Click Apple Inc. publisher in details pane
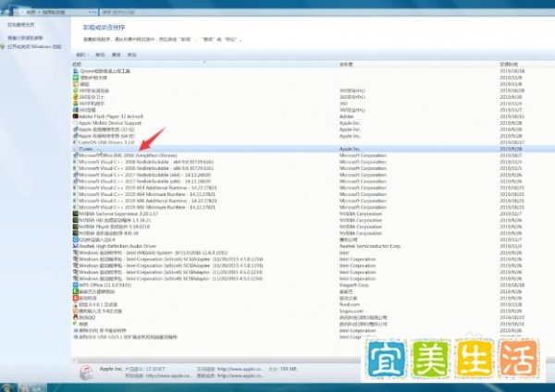Viewport: 555px width, 392px height. [111, 369]
